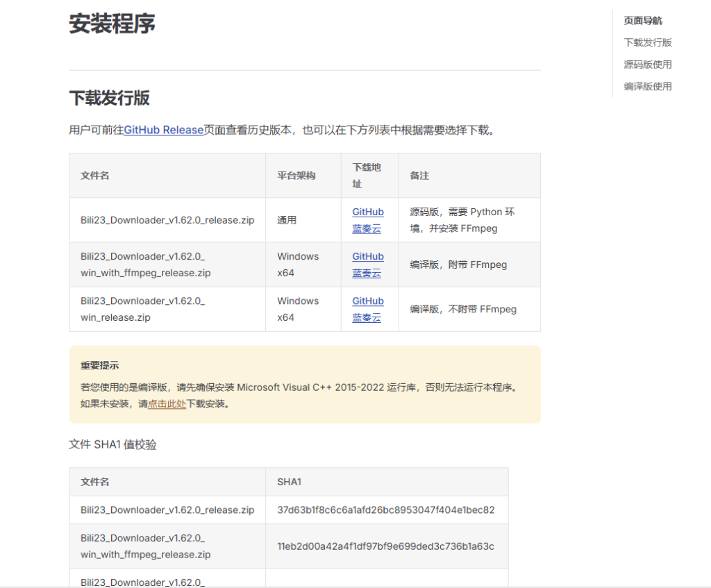Click 蓝奏云 link for the 通用 source release
The width and height of the screenshot is (711, 588).
[x=367, y=228]
